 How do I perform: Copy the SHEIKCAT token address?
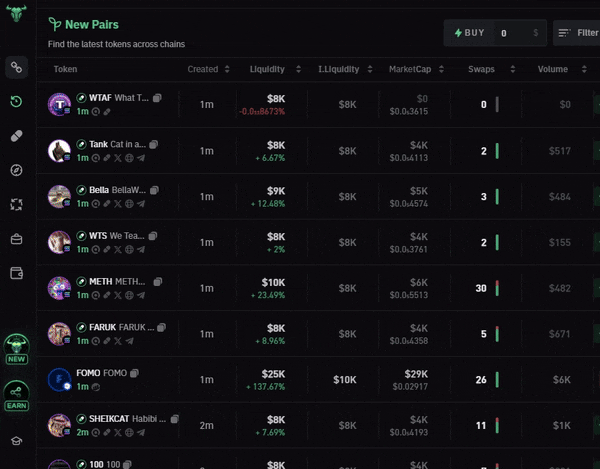tap(174, 419)
